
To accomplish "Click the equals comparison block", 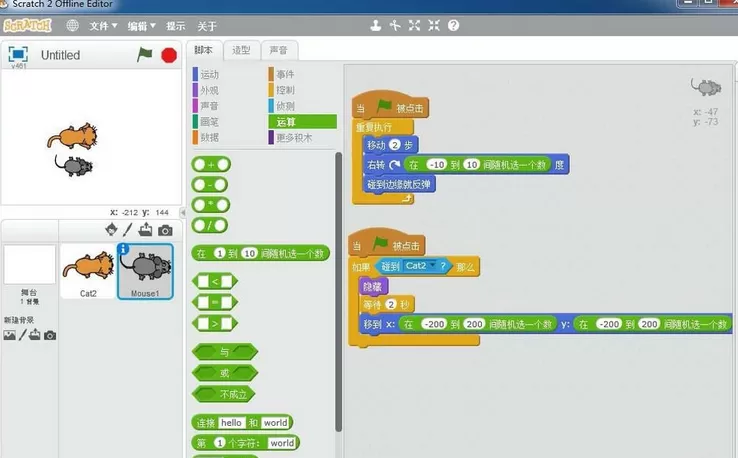I will pos(215,302).
